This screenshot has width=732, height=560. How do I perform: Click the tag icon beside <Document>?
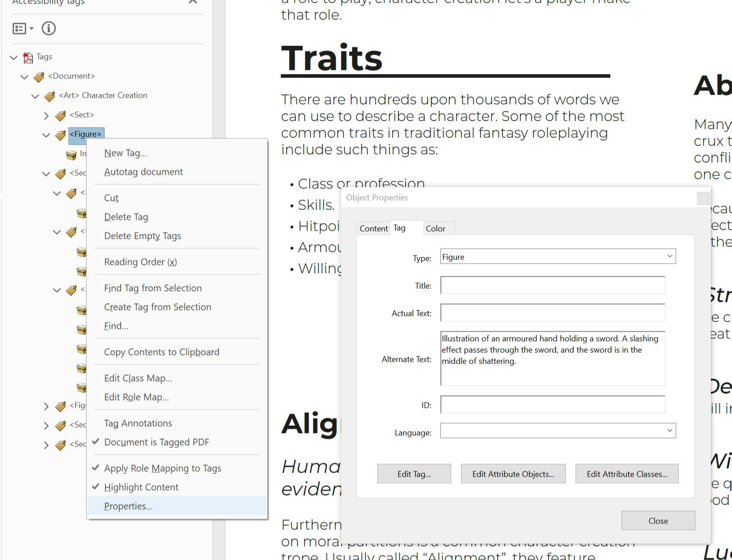click(39, 76)
